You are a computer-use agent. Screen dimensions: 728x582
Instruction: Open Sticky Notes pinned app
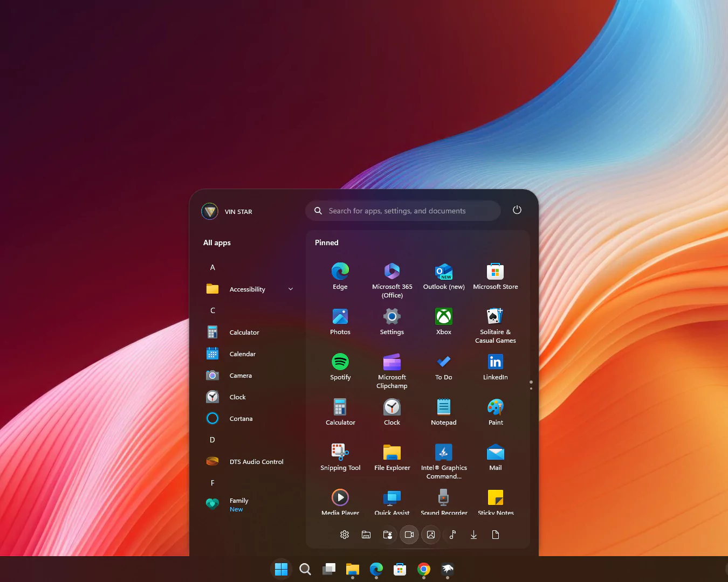pos(496,501)
